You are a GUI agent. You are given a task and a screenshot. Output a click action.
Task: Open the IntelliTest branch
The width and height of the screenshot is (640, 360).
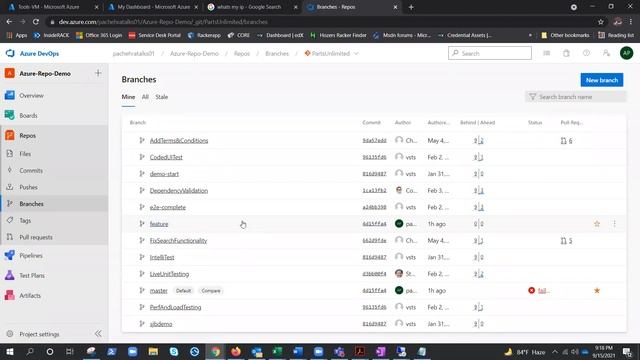coord(162,258)
